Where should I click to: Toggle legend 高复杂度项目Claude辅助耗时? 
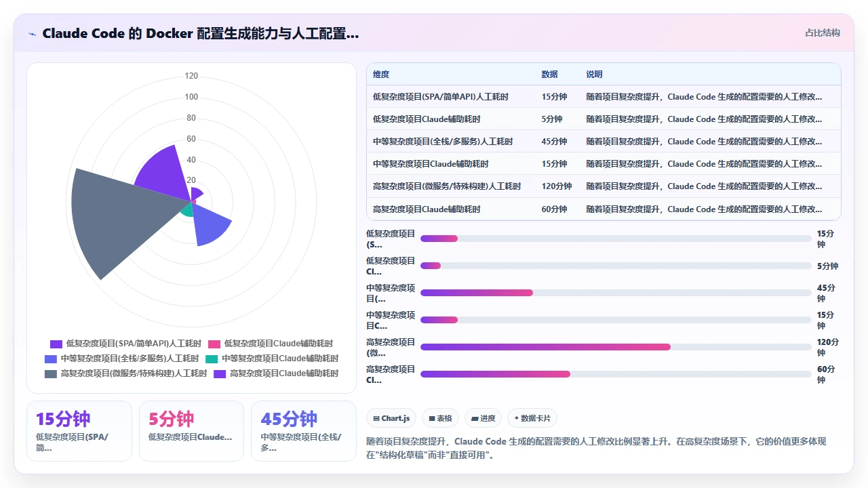click(276, 373)
